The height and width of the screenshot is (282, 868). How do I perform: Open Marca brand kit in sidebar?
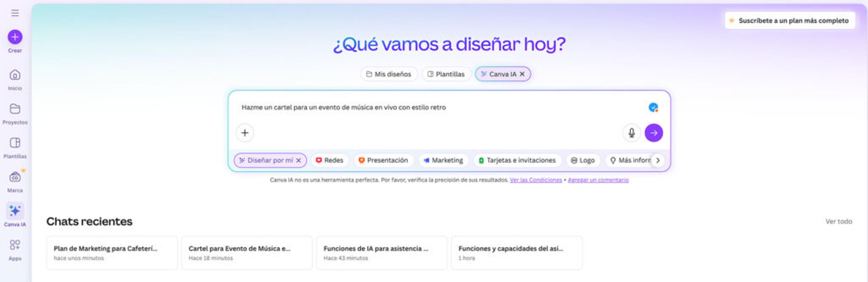[x=15, y=182]
